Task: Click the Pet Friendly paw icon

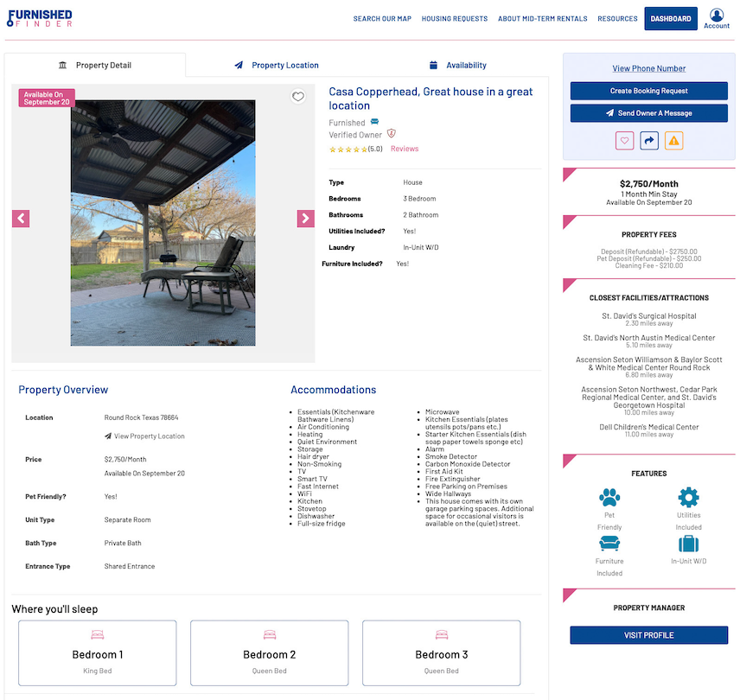Action: coord(609,497)
